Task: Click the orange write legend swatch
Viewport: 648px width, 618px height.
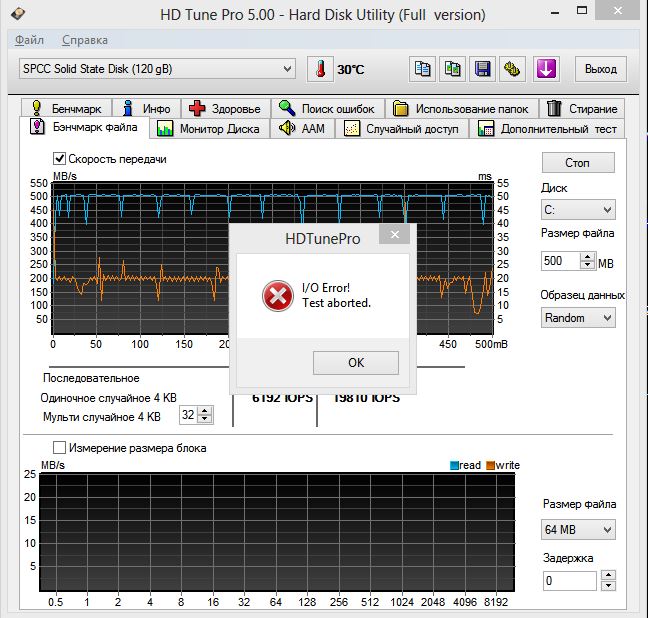Action: tap(491, 465)
